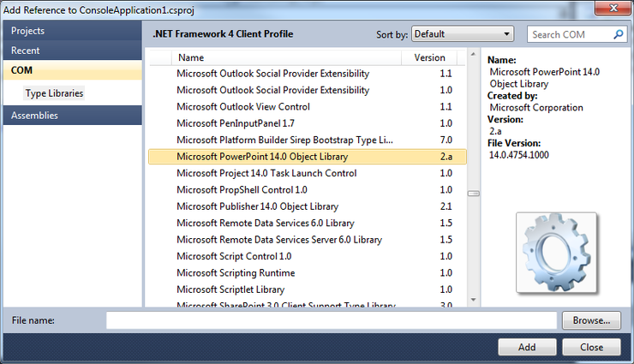Open the Sort by Default dropdown

(463, 34)
